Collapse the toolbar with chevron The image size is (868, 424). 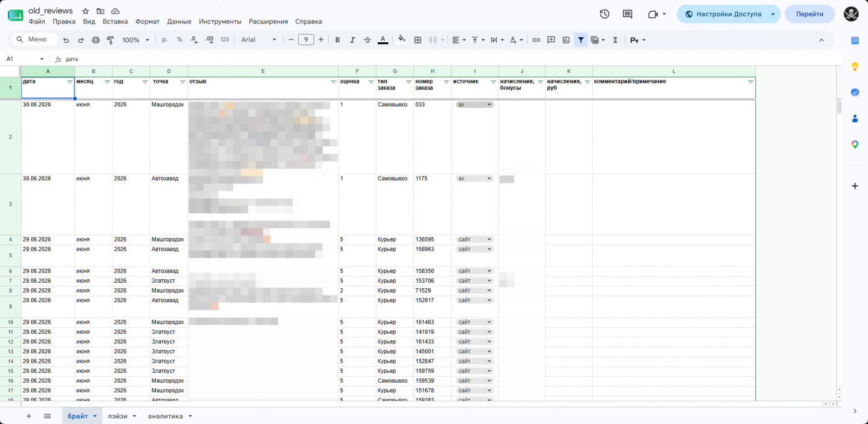click(821, 40)
